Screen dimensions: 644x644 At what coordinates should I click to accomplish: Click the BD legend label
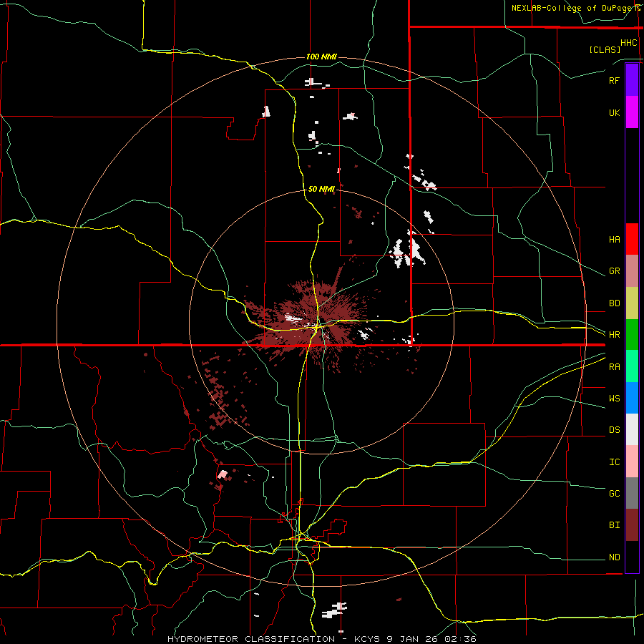(x=614, y=303)
